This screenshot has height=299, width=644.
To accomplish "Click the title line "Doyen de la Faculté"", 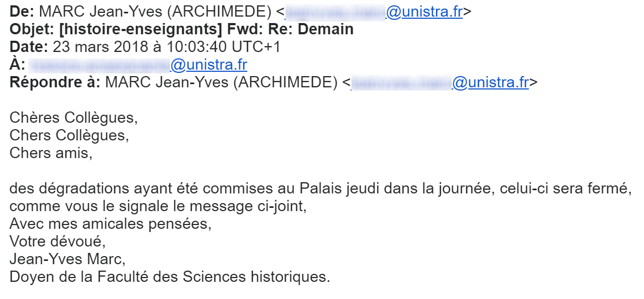I will point(170,277).
